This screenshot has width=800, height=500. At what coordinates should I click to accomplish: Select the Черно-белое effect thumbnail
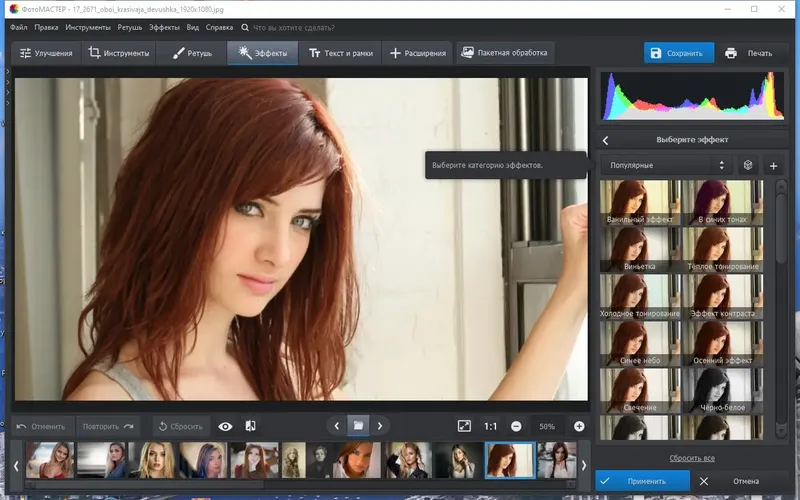click(x=722, y=390)
